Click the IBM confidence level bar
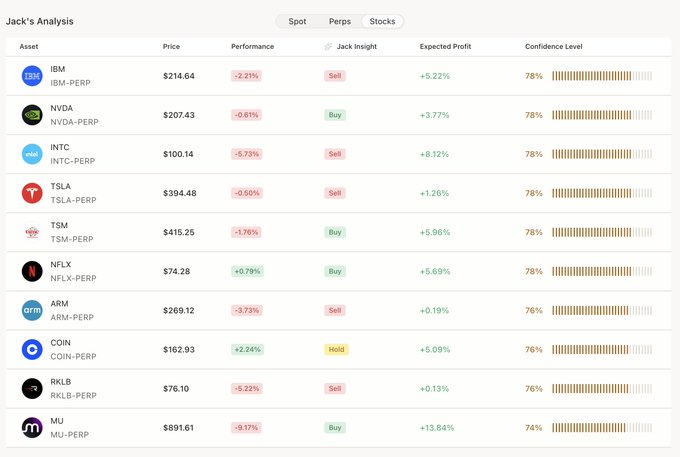Viewport: 680px width, 457px height. click(602, 76)
